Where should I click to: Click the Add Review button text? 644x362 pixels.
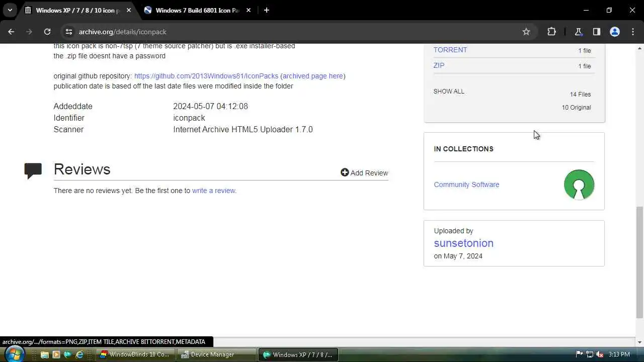(369, 173)
